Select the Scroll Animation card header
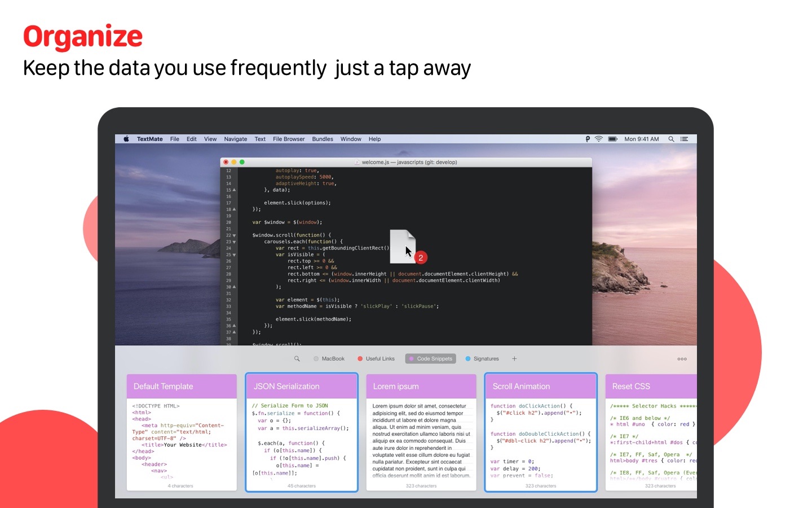Viewport: 812px width, 508px height. pyautogui.click(x=541, y=386)
